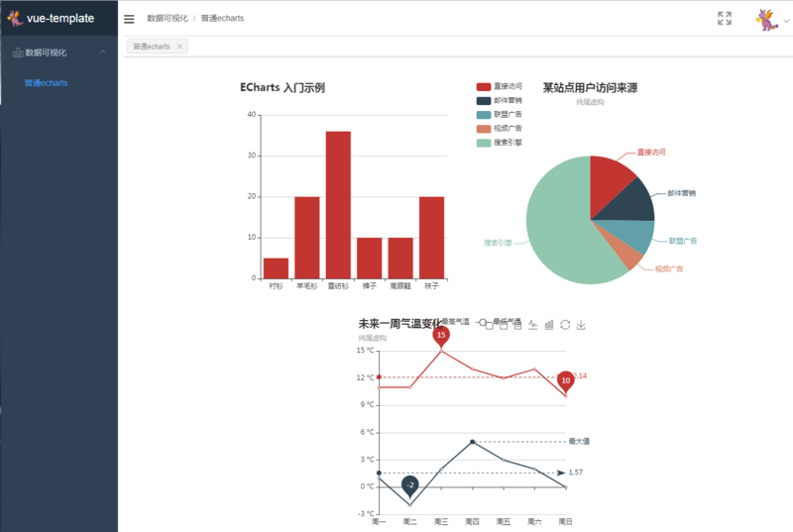Click the 数据可视化 breadcrumb

(x=168, y=18)
